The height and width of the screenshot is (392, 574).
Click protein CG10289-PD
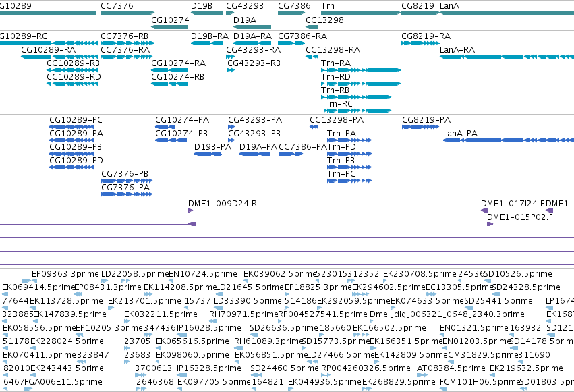pyautogui.click(x=76, y=161)
